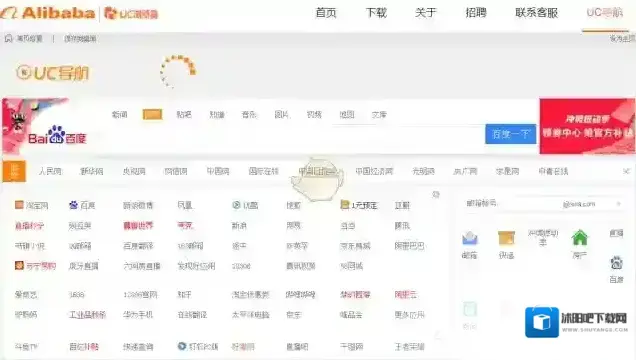Open the 阿里巴巴 link
Screen dimensions: 636x360
click(x=409, y=246)
